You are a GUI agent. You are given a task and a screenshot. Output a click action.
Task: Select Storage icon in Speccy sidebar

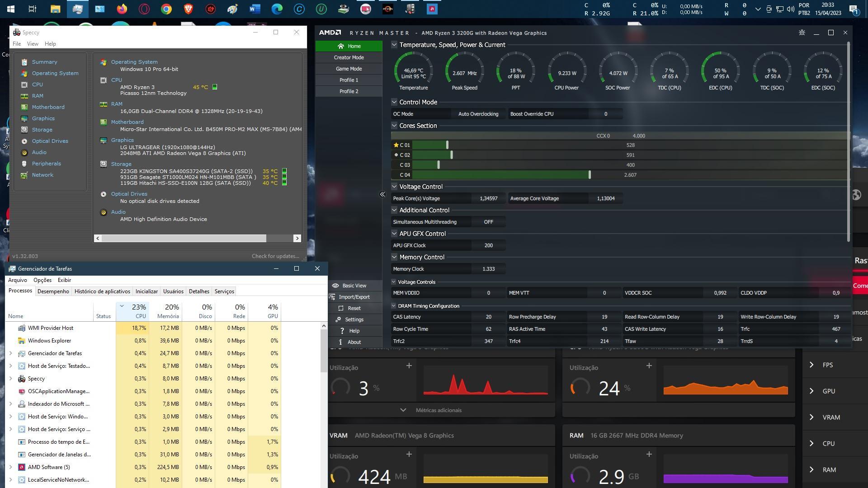24,130
